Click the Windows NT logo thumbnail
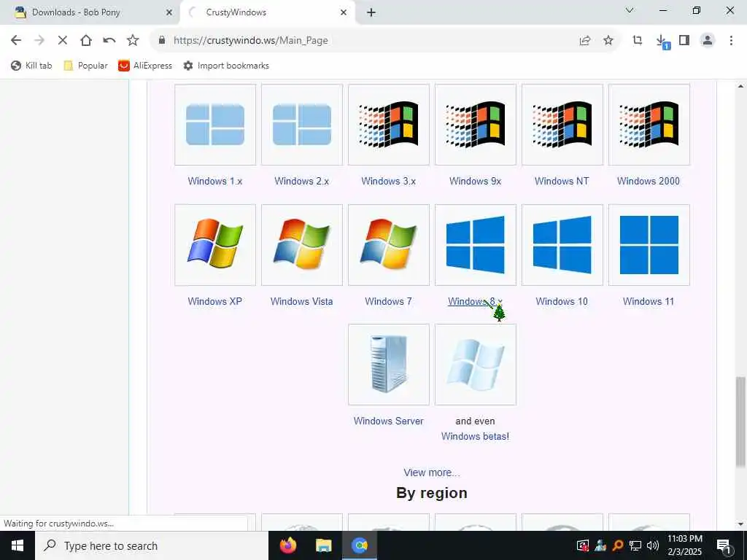Screen dimensions: 747x560 pos(562,125)
